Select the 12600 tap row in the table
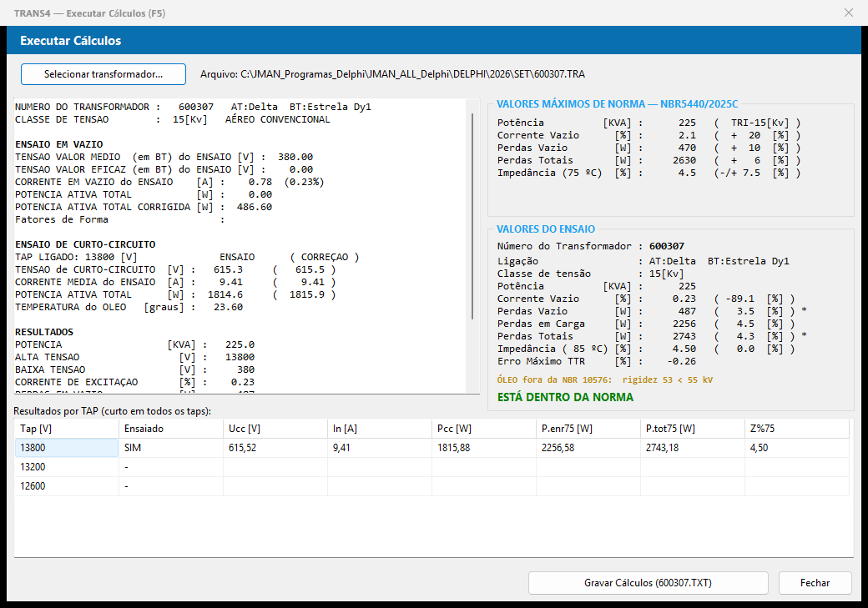Image resolution: width=868 pixels, height=608 pixels. [431, 486]
